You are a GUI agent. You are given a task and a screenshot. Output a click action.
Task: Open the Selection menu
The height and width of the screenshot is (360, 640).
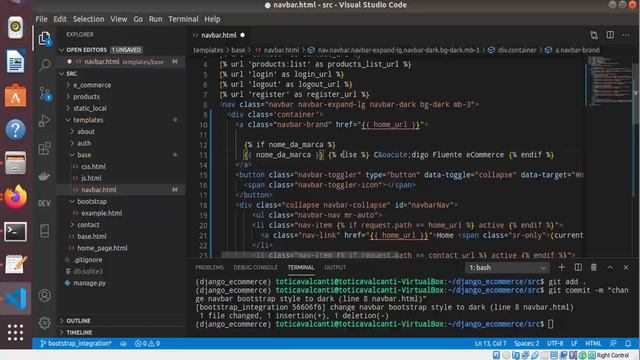pyautogui.click(x=88, y=19)
